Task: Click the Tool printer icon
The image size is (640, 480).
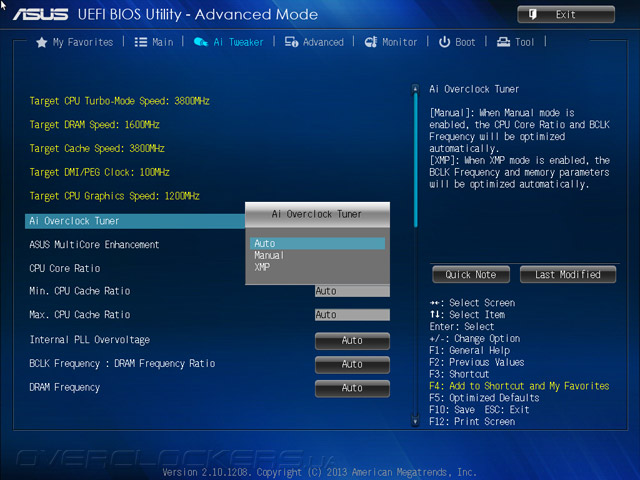Action: click(503, 42)
